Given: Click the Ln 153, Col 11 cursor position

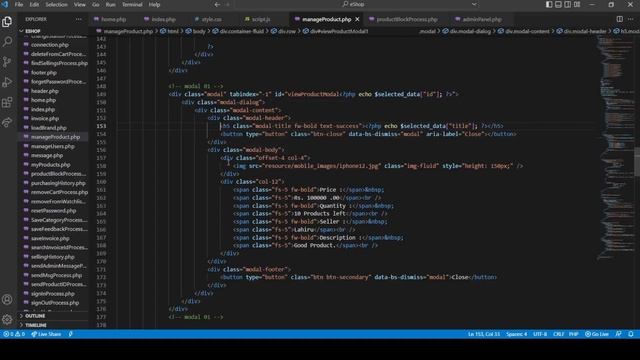Looking at the screenshot, I should pos(484,334).
